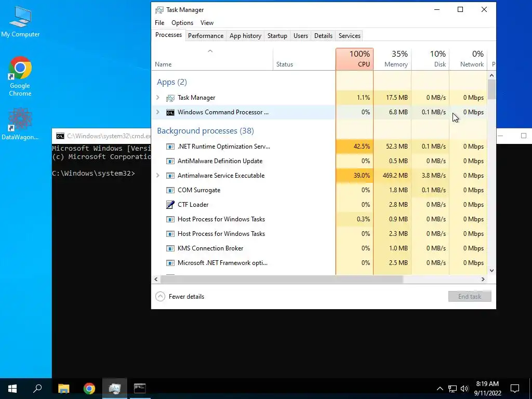This screenshot has height=399, width=532.
Task: Open My Computer desktop icon
Action: tap(20, 22)
